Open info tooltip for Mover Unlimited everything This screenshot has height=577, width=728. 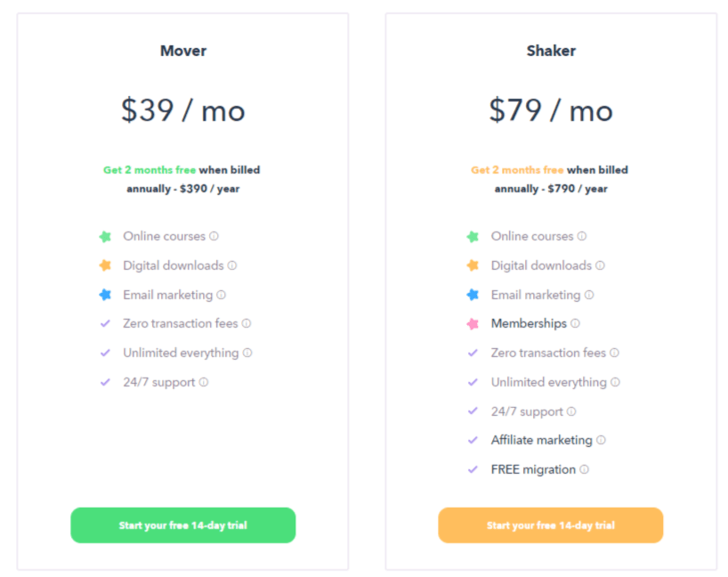pos(247,353)
